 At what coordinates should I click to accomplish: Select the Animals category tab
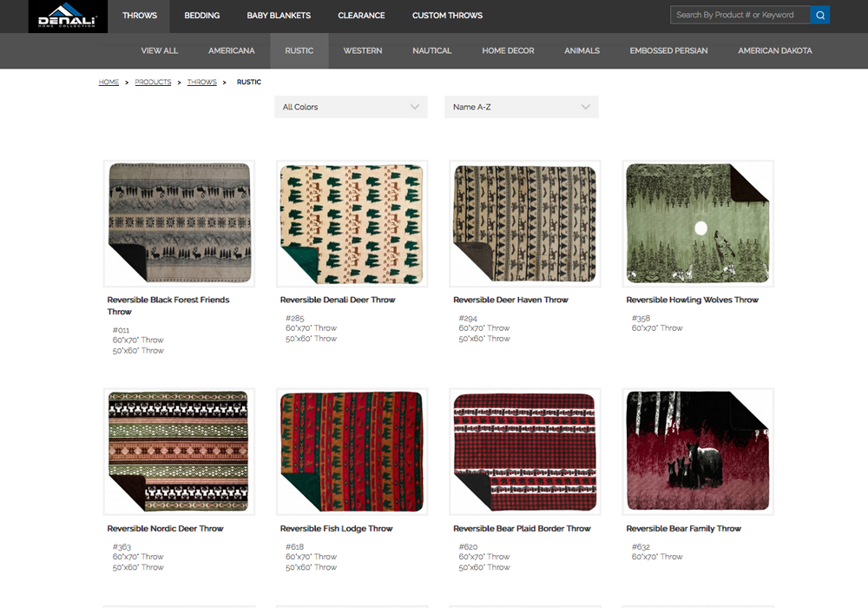tap(582, 50)
